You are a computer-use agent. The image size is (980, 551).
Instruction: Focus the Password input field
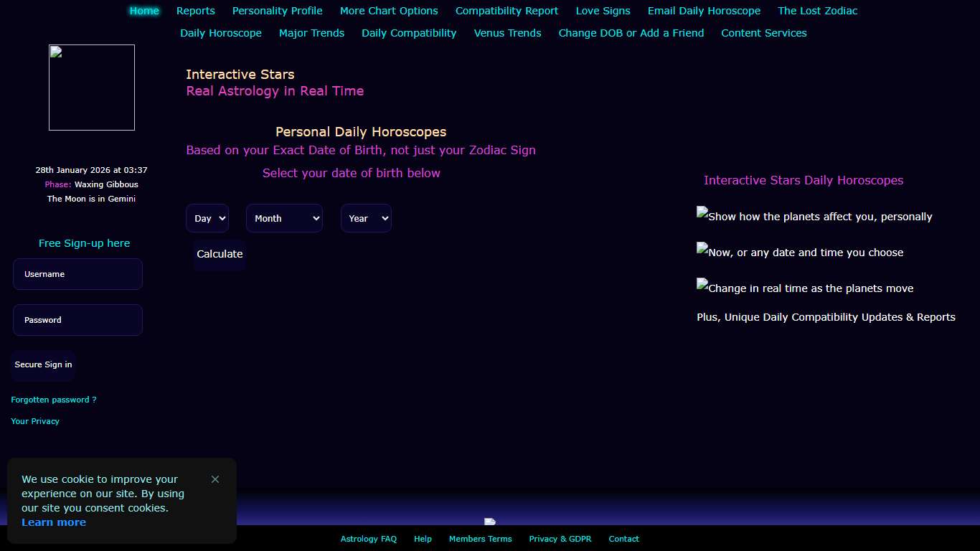[x=77, y=320]
